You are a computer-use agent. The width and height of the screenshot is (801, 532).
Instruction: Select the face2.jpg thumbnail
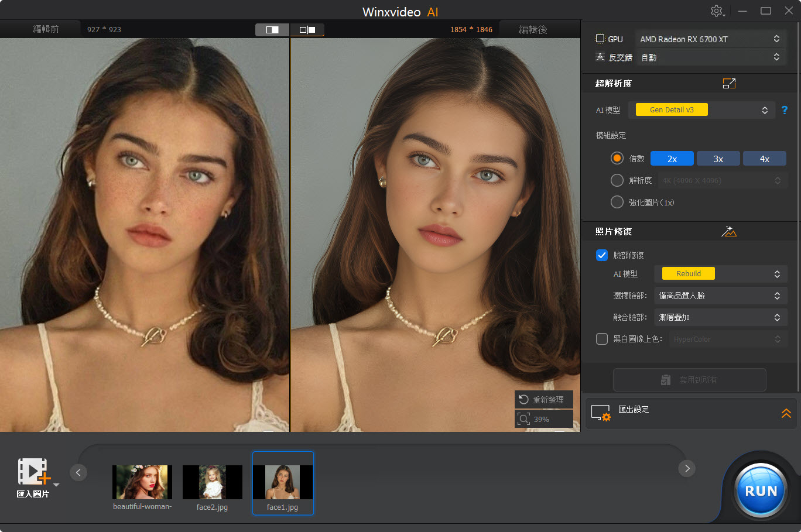click(212, 483)
